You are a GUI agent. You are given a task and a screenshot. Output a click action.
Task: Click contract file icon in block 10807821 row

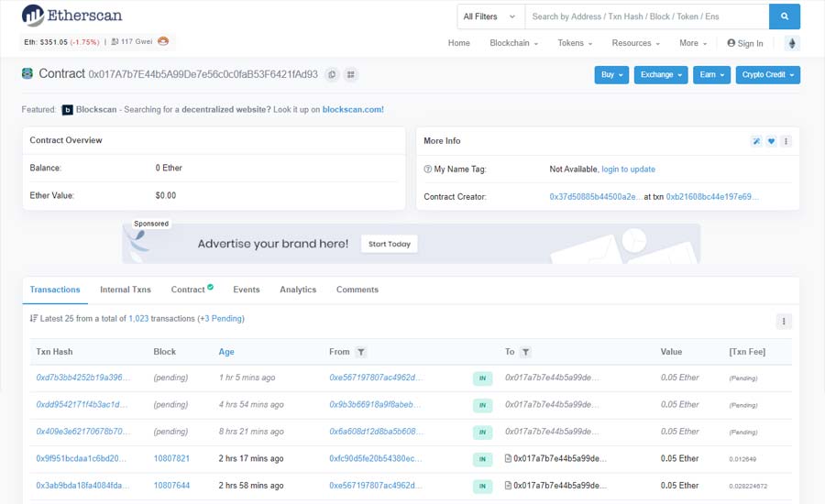tap(508, 458)
